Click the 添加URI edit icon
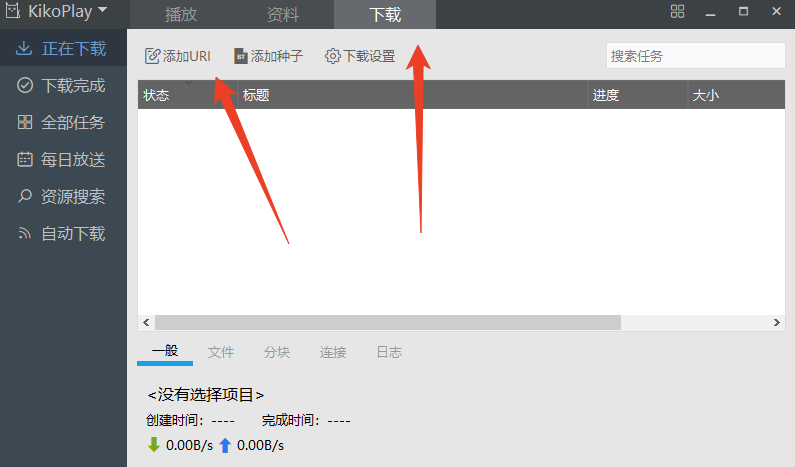 click(152, 56)
